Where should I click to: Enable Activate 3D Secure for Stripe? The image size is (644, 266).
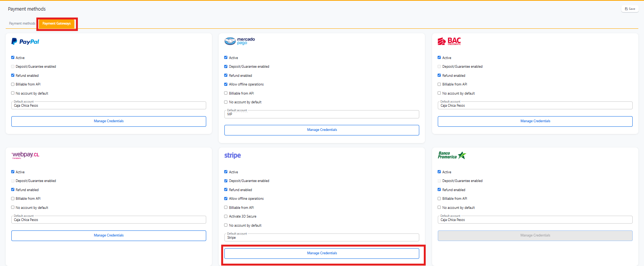[x=226, y=216]
